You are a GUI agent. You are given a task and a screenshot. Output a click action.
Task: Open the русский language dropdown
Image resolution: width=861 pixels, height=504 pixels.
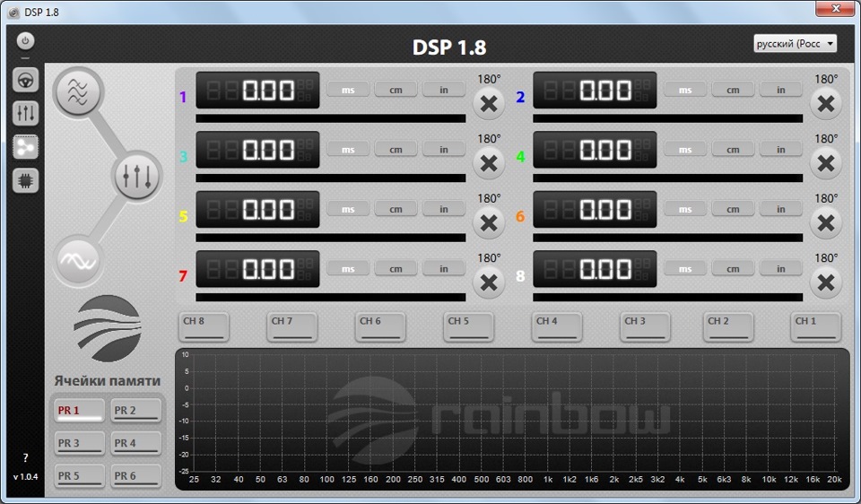(796, 43)
